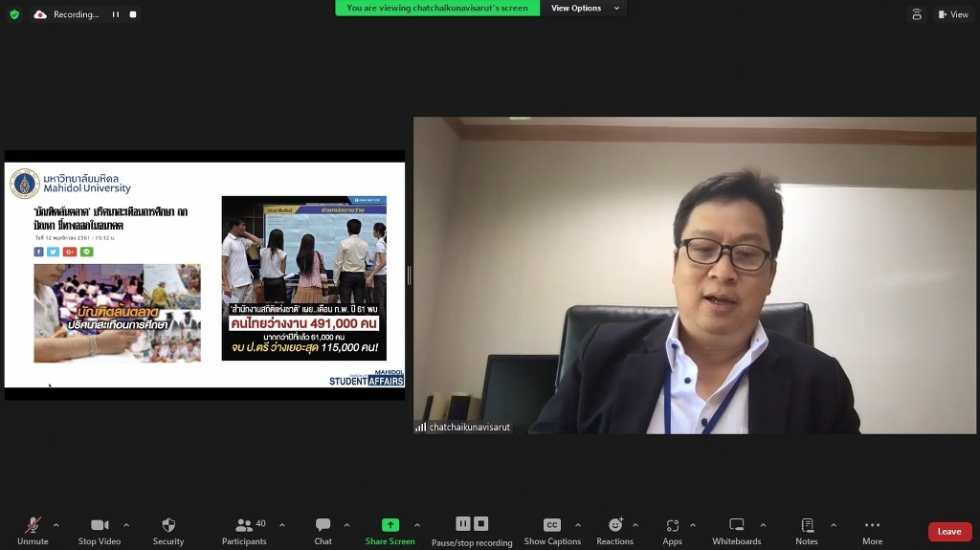Screen dimensions: 980x550
Task: Expand audio settings arrow next to Unmute
Action: [56, 525]
